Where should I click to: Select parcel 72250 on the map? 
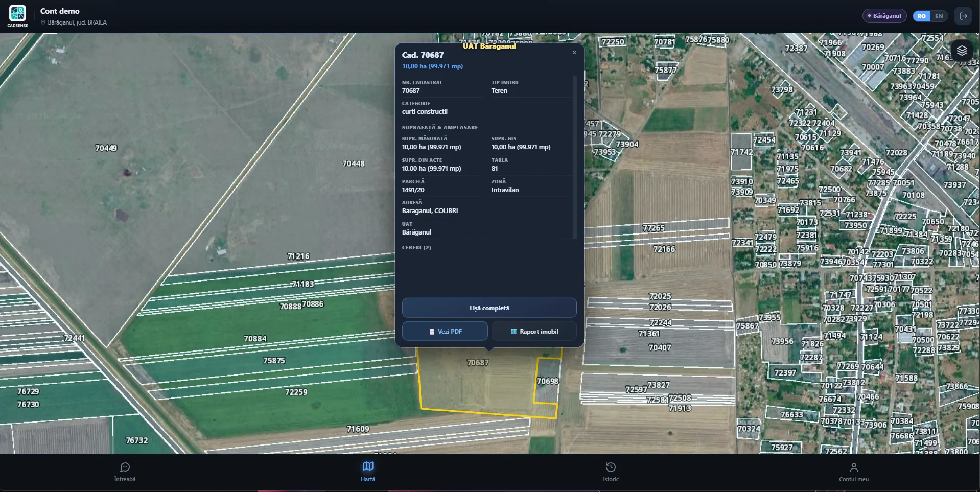coord(613,42)
